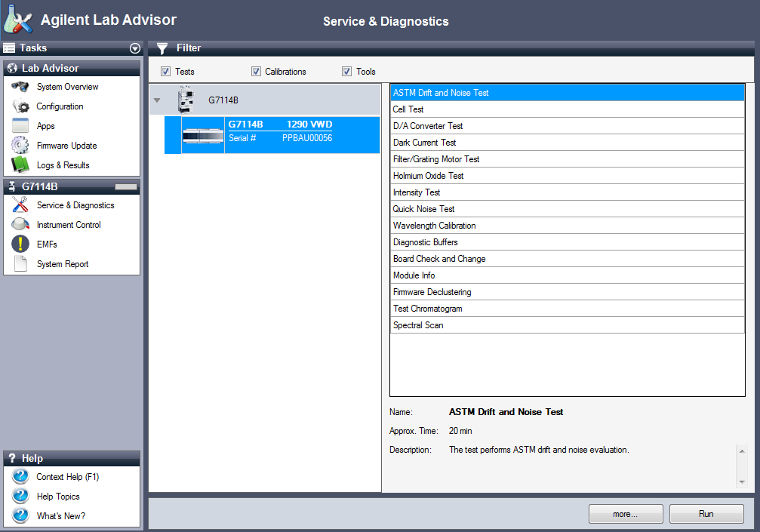Open Context Help
The image size is (760, 532).
coord(65,476)
